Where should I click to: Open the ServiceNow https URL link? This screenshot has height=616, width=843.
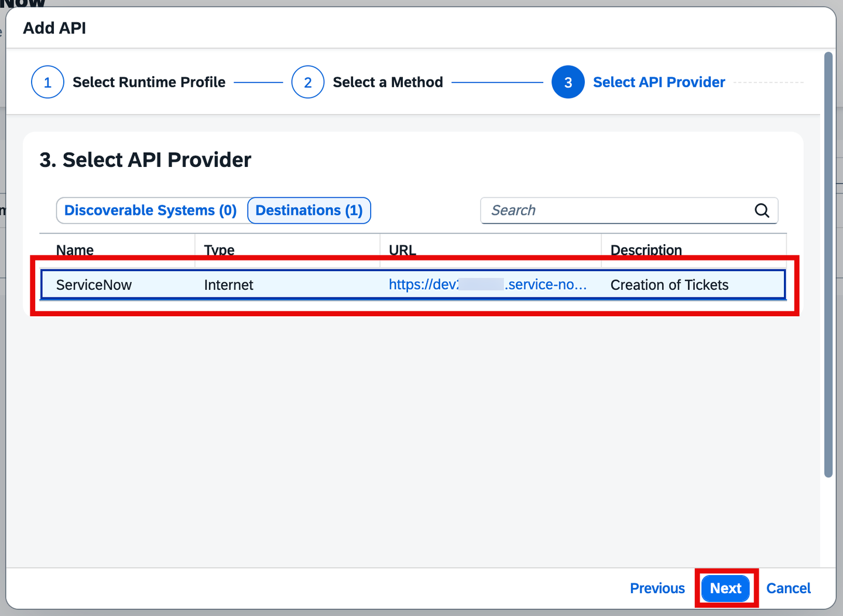click(x=488, y=285)
